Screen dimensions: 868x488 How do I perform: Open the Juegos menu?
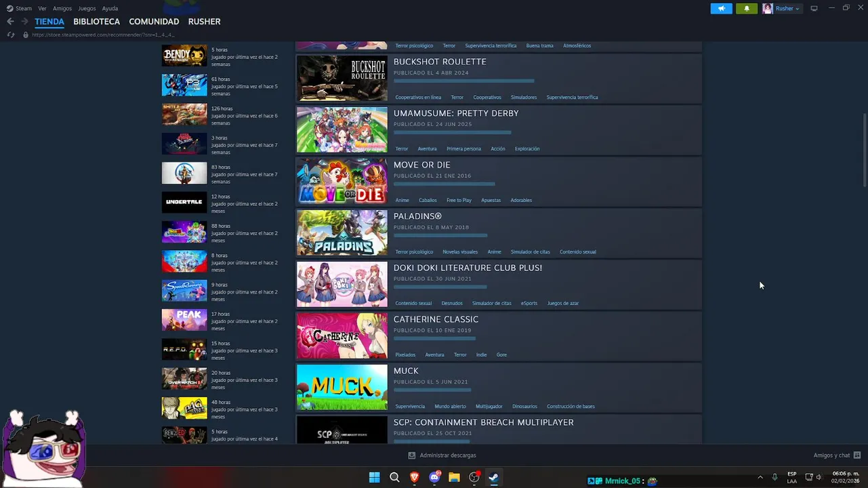click(x=87, y=8)
